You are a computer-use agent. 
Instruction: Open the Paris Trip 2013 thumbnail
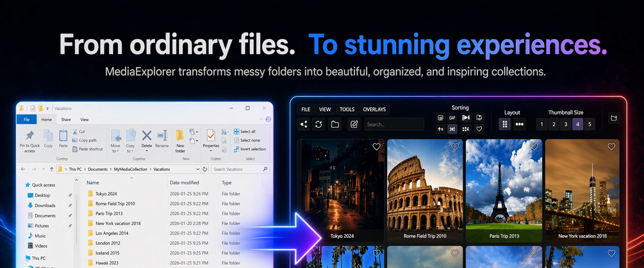tap(504, 191)
